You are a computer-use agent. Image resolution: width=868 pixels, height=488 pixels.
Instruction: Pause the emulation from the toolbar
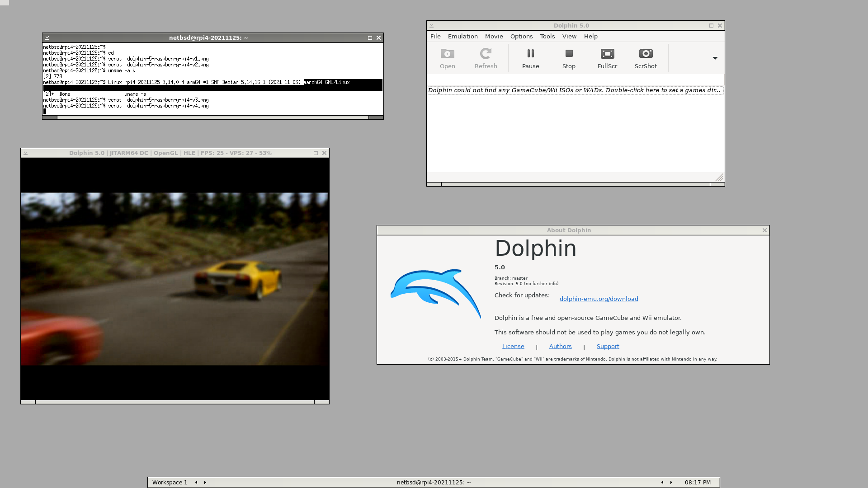click(530, 58)
